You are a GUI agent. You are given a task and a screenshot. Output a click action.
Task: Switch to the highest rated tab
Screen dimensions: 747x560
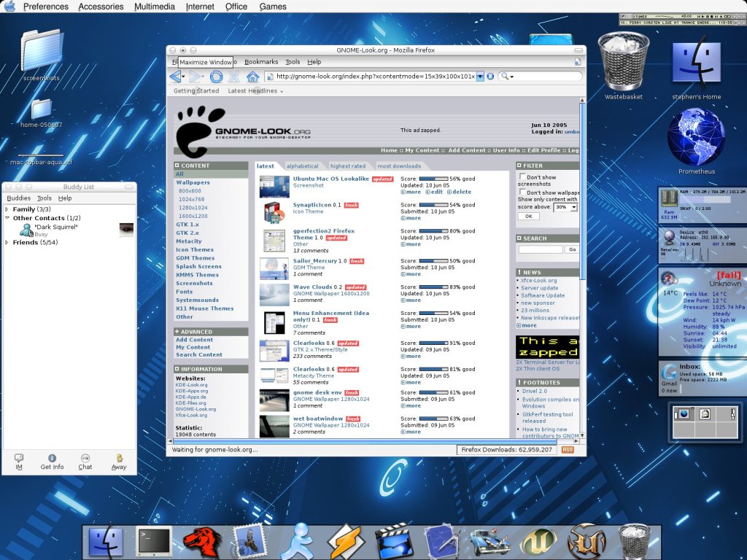[x=348, y=166]
